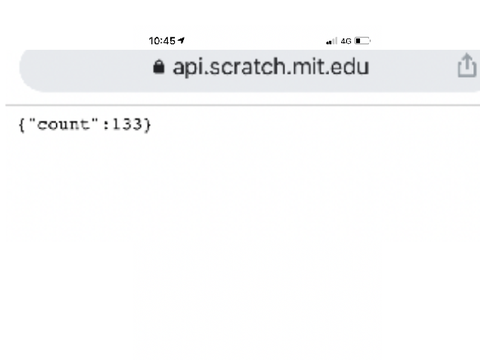The width and height of the screenshot is (480, 360).
Task: Click the battery level icon
Action: (362, 41)
